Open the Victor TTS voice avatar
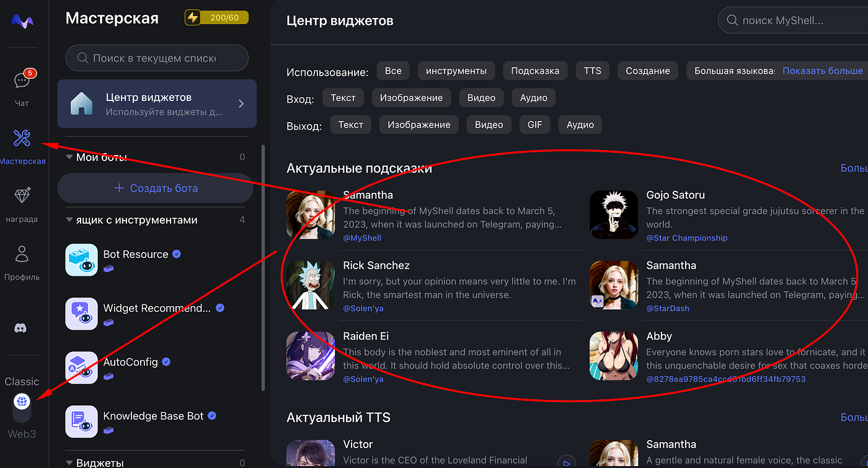The height and width of the screenshot is (468, 868). point(311,454)
